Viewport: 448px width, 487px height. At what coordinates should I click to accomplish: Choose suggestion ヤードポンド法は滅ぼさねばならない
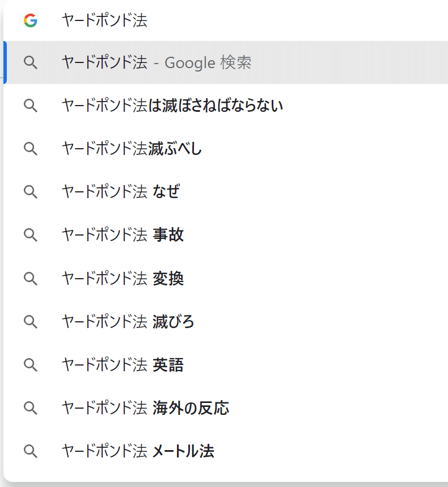click(x=172, y=106)
